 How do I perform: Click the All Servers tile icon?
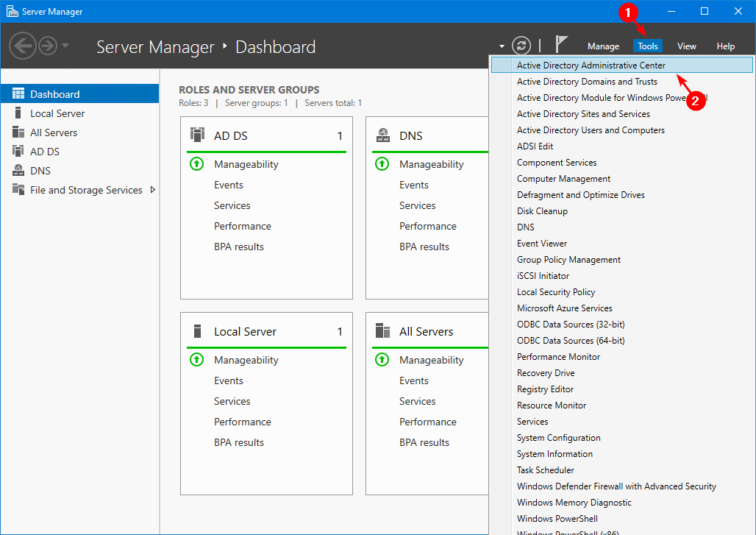click(382, 331)
